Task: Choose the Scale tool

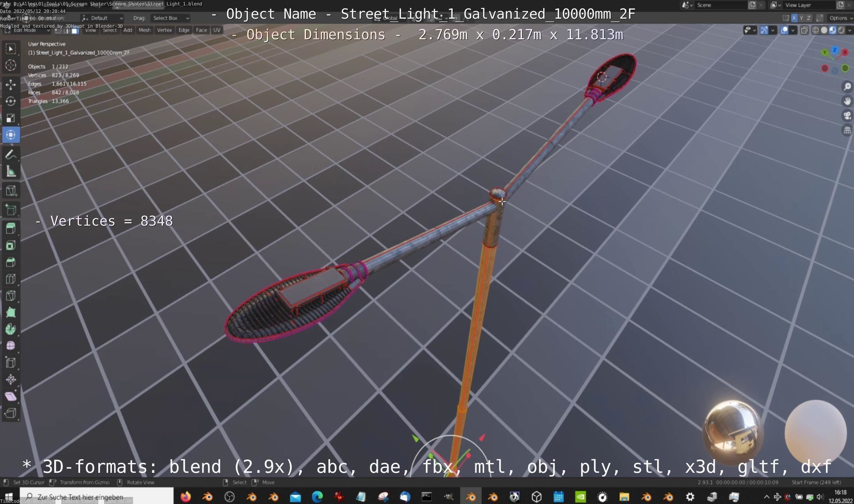Action: click(x=11, y=118)
